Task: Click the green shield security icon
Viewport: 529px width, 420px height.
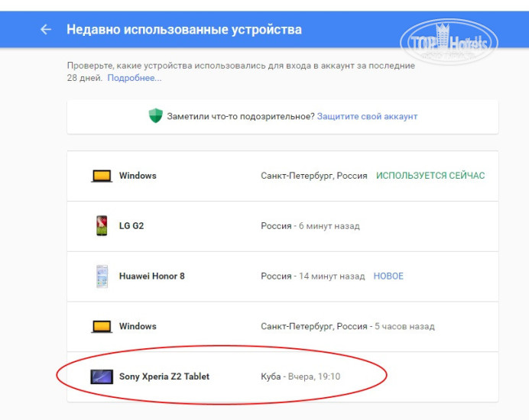Action: pos(156,116)
